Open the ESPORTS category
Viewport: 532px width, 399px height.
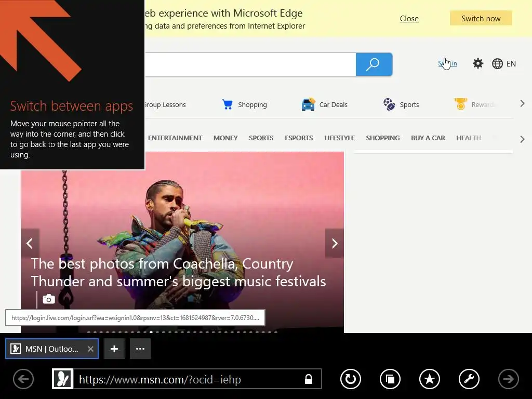299,138
